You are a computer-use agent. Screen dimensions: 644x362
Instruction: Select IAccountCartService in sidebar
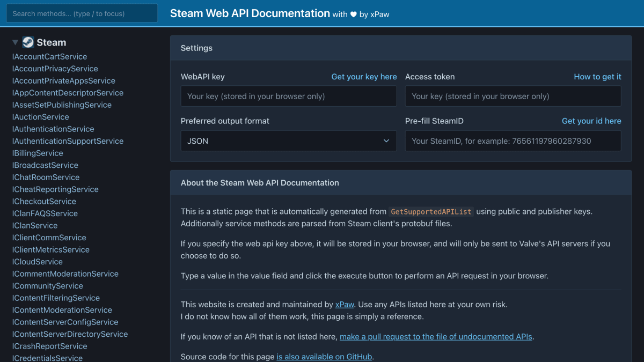coord(49,56)
